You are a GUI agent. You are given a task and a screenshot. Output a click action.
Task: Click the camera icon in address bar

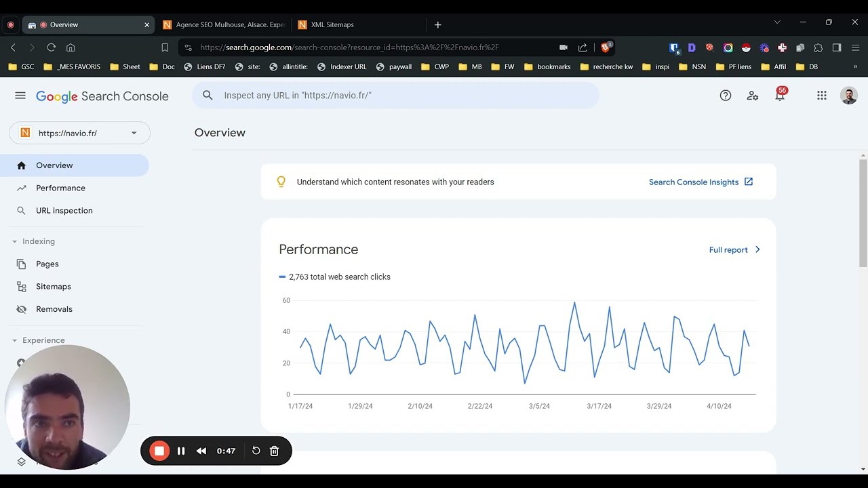(564, 47)
